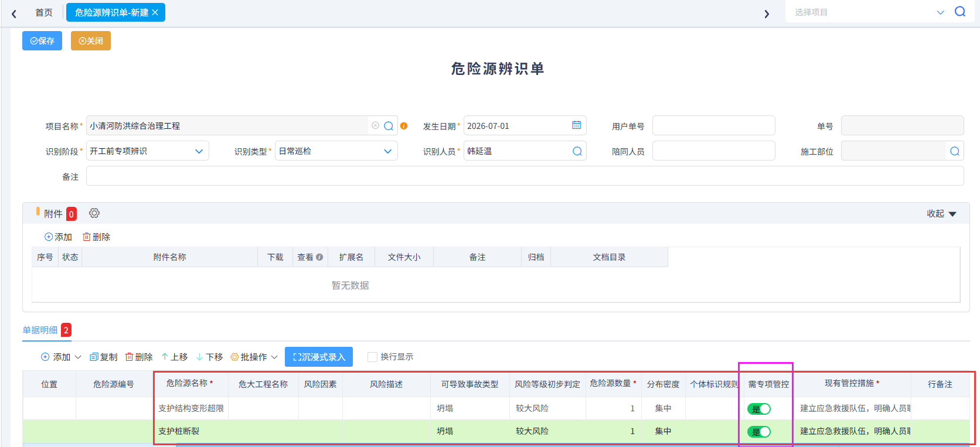Move row up with 上移
Image resolution: width=980 pixels, height=447 pixels.
[175, 357]
